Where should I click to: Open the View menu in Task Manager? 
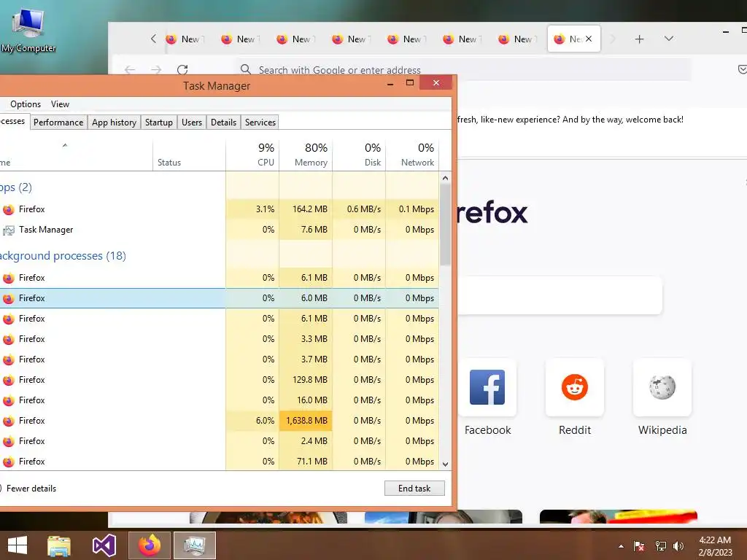(60, 104)
